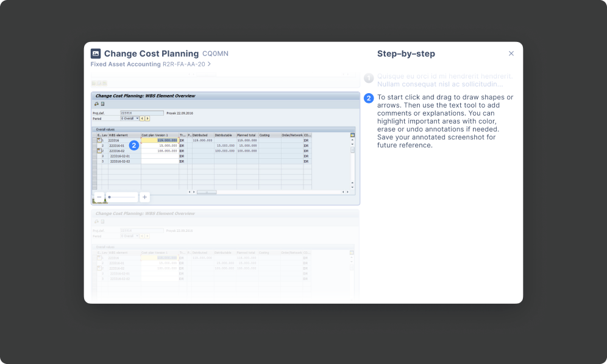Click the zoom slider handle at the bottom left
Screen dimensions: 607x364
tap(109, 197)
